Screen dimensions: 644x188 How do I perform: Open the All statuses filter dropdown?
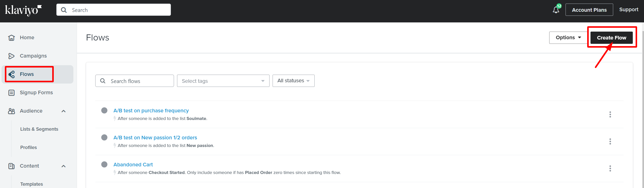pos(293,81)
